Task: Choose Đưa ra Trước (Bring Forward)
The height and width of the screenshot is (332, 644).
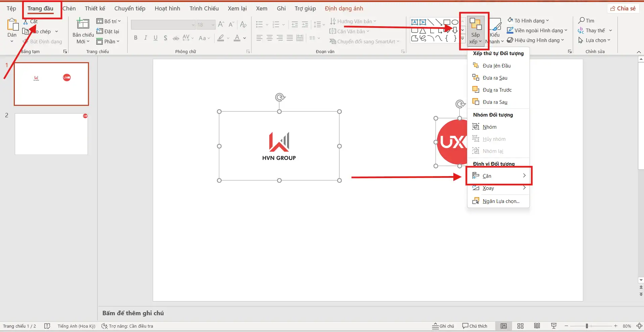Action: pyautogui.click(x=498, y=90)
